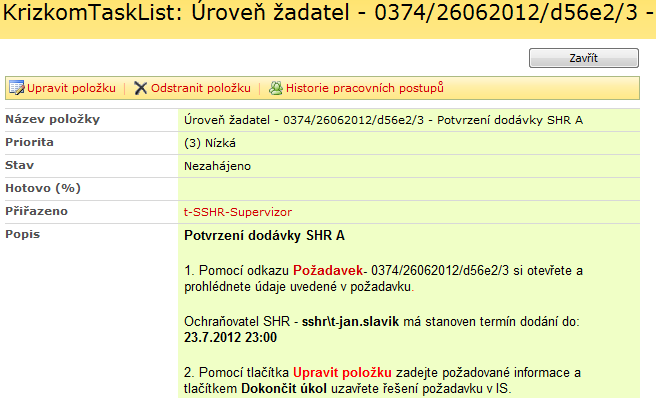Click the Hotovo (%) field label
656x398 pixels.
[x=43, y=188]
